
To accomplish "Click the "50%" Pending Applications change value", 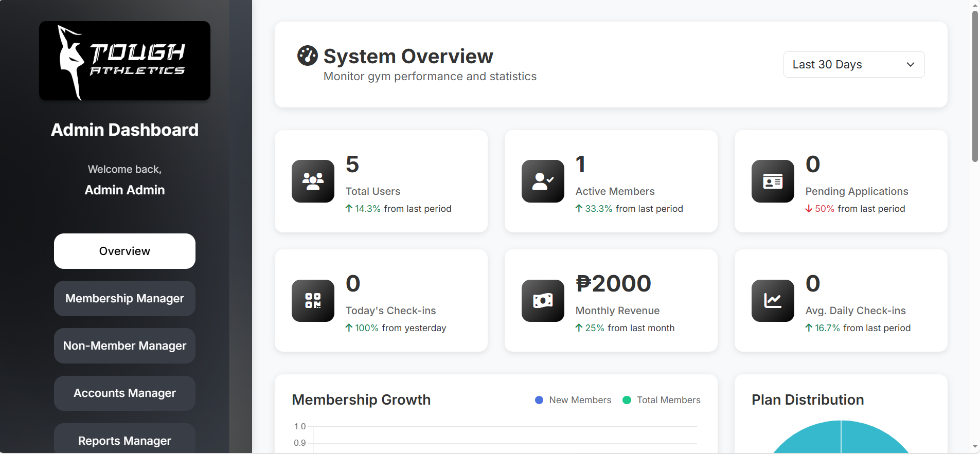I will 825,208.
